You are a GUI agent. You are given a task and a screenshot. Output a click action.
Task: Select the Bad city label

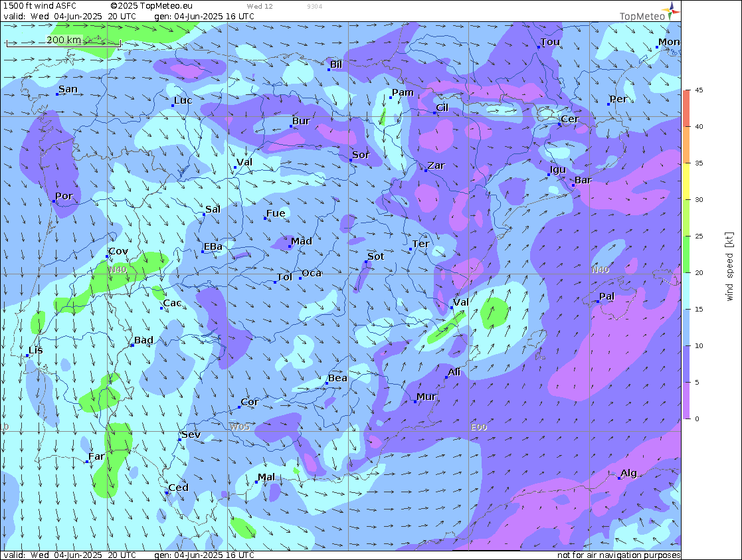click(144, 340)
